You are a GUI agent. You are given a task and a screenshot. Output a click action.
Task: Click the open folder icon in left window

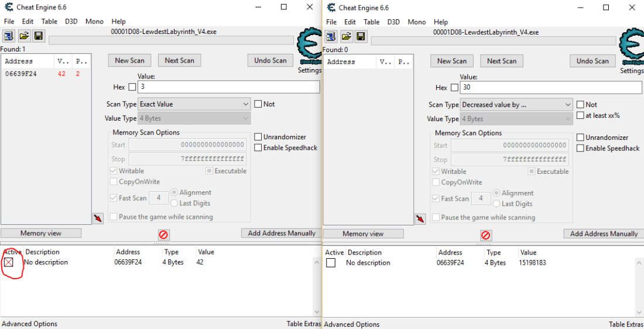(24, 36)
